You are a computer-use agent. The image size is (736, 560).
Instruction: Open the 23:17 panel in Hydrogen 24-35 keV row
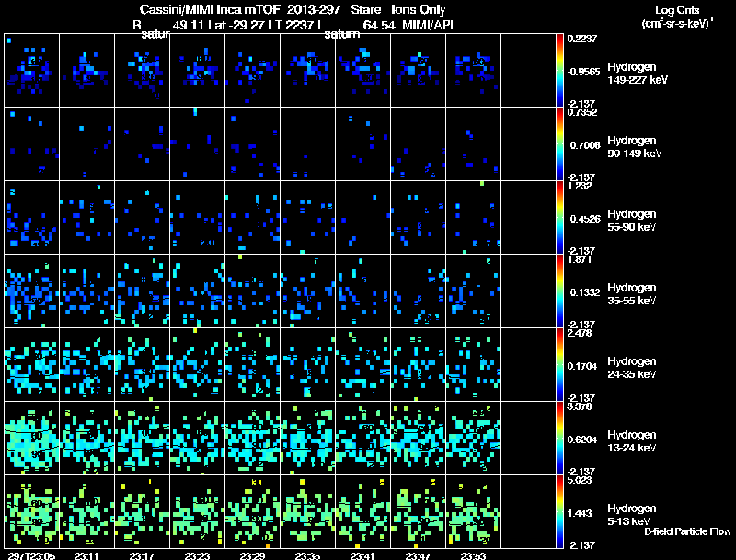[143, 365]
